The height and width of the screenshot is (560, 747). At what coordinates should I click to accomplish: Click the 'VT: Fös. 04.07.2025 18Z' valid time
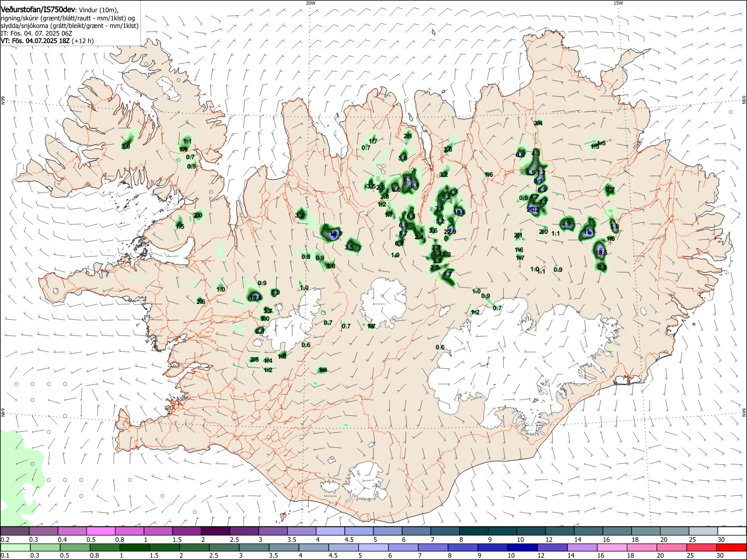pos(36,41)
